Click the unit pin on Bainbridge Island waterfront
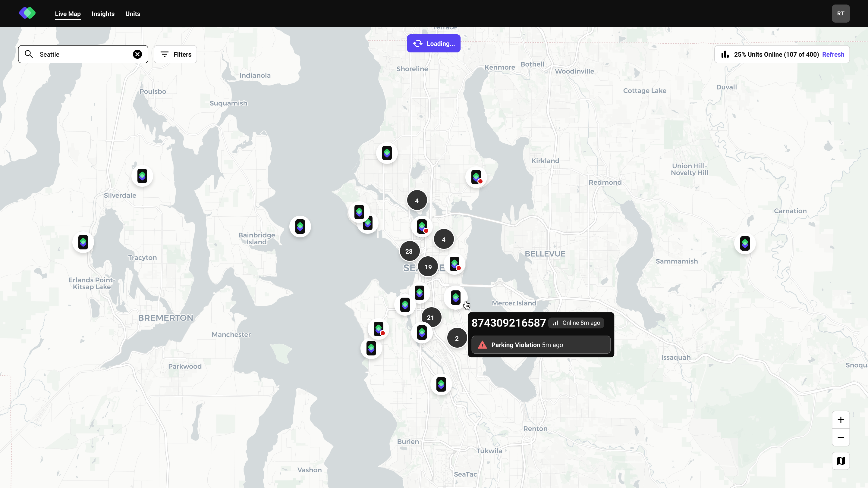 pos(300,226)
